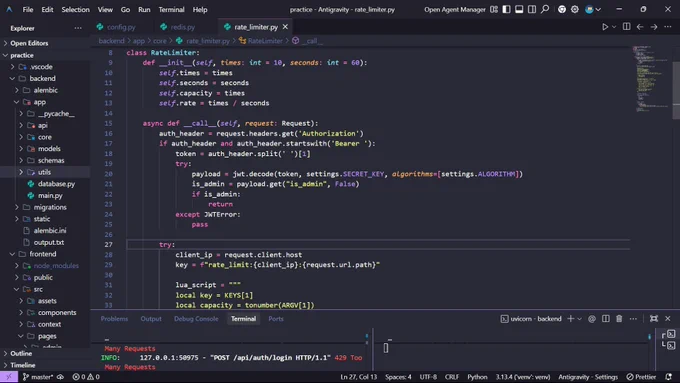The width and height of the screenshot is (680, 383).
Task: Go forward with the right arrow
Action: coord(654,27)
